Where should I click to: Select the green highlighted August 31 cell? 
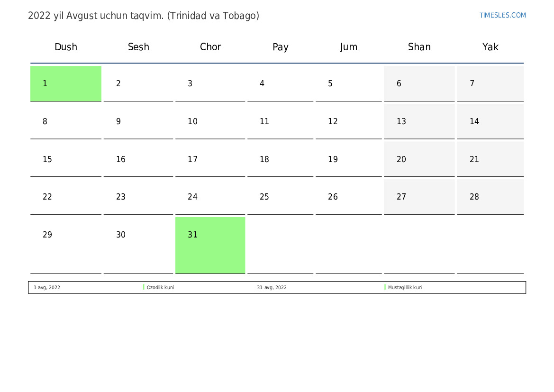point(210,245)
